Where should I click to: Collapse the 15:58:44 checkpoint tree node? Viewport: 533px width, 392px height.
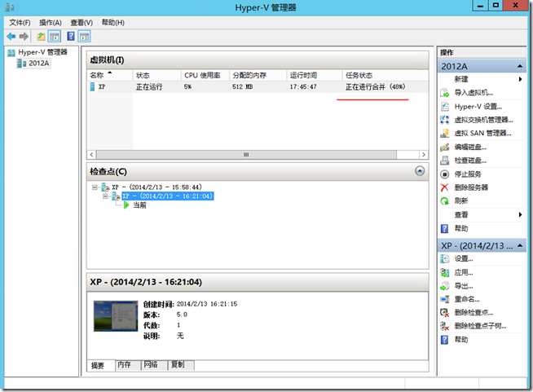click(95, 187)
